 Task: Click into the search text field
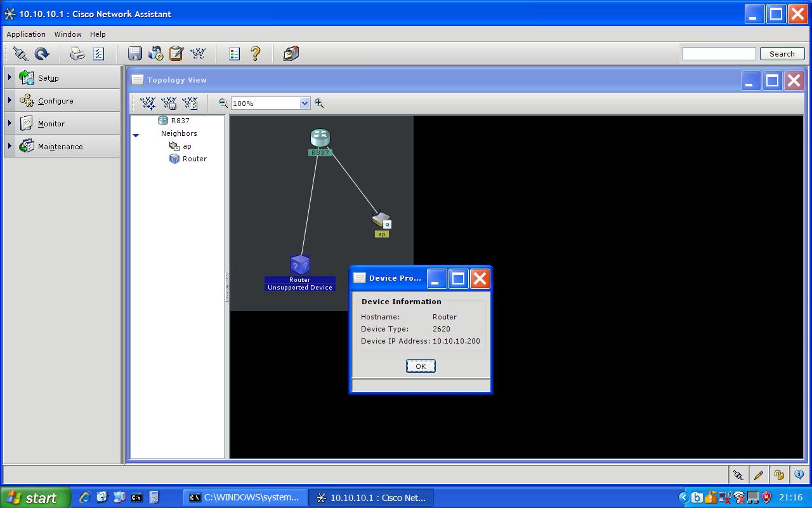(x=719, y=54)
